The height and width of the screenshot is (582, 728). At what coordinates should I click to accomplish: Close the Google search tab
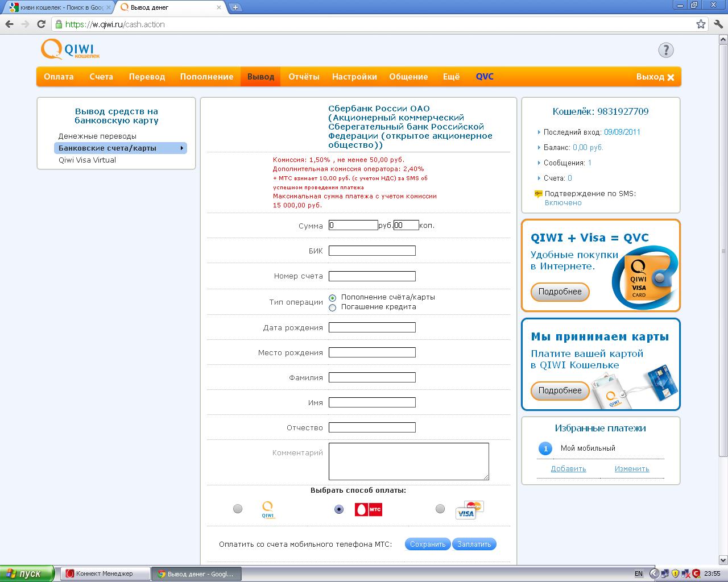point(109,7)
